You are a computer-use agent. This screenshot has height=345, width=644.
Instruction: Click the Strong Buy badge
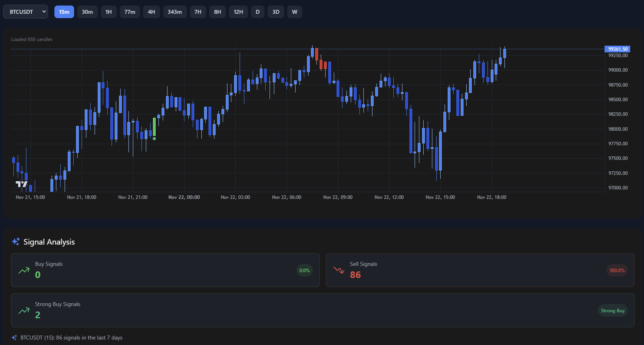(x=612, y=311)
